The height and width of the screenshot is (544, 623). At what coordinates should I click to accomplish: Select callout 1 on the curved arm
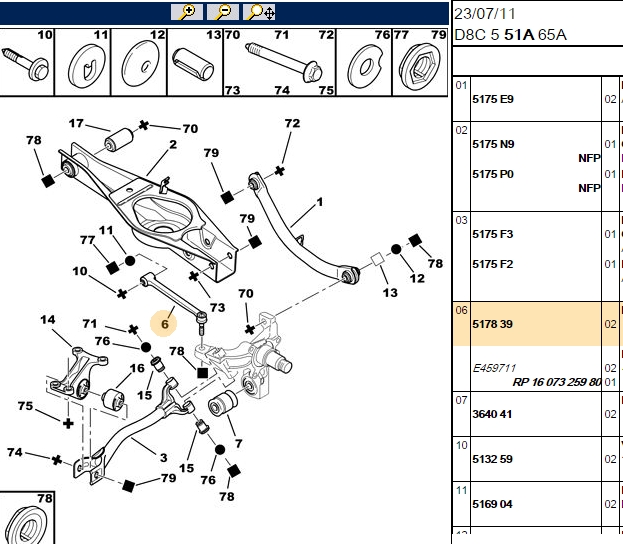[320, 202]
